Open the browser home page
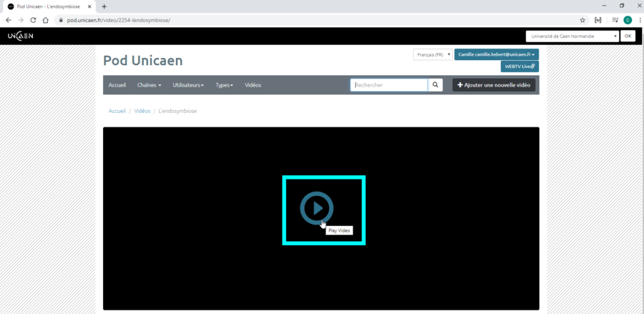Image resolution: width=644 pixels, height=314 pixels. [x=46, y=20]
